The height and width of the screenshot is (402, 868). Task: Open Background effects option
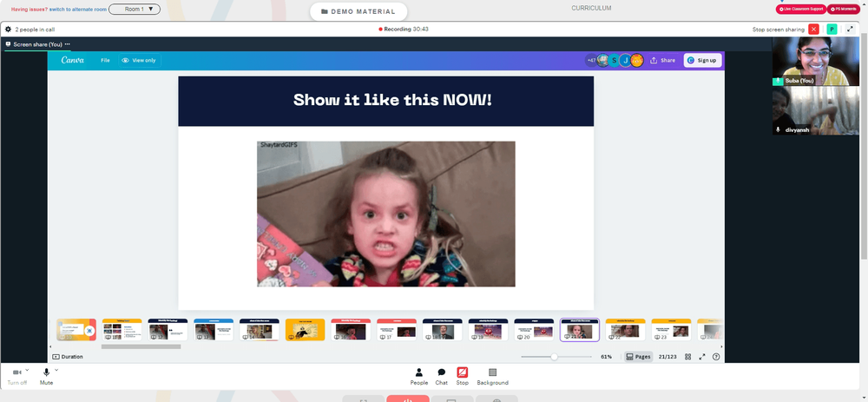click(493, 377)
